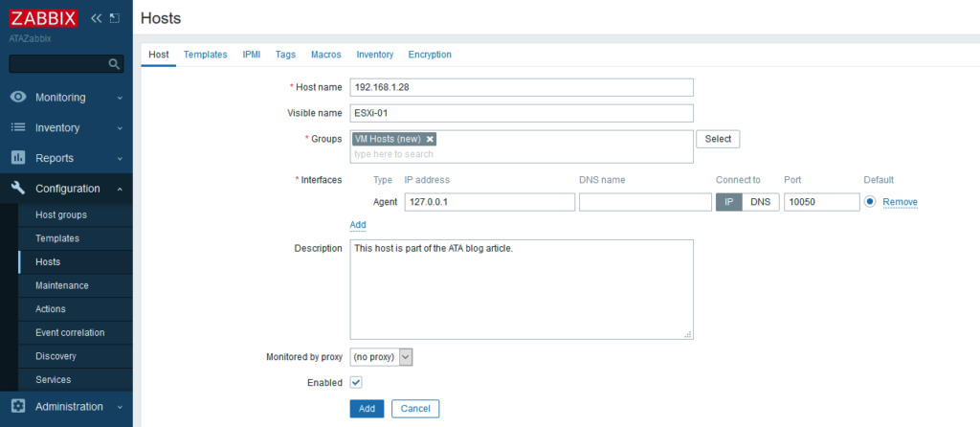Click the Select groups button

(718, 139)
